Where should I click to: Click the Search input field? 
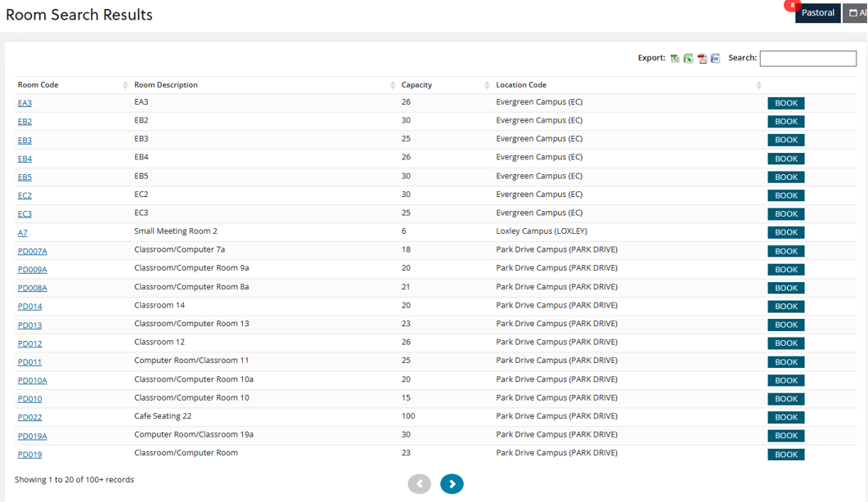807,59
